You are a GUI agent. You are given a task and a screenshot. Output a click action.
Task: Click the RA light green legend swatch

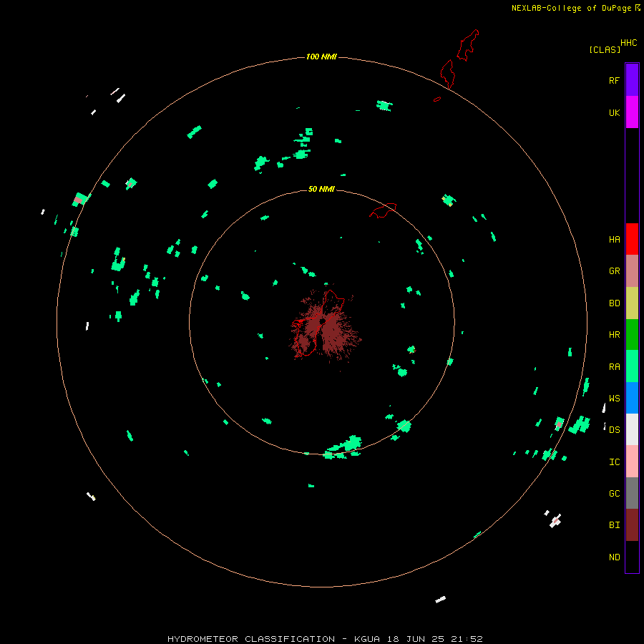point(632,366)
